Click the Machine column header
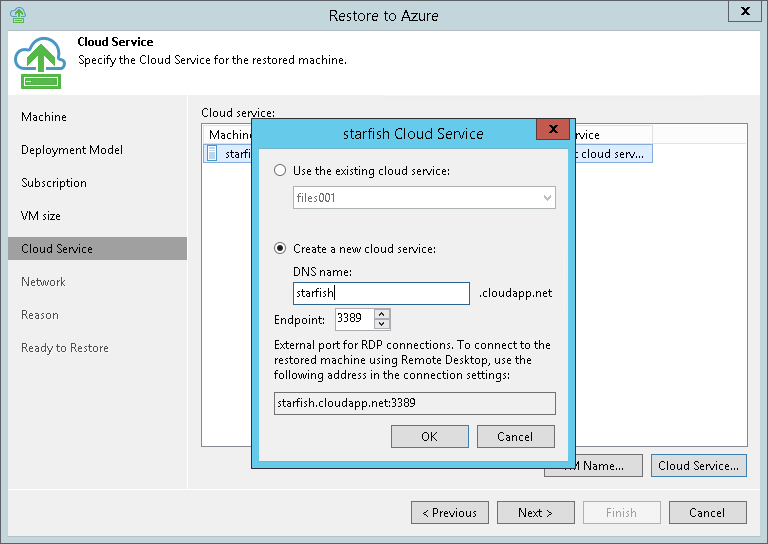Viewport: 768px width, 544px height. tap(228, 135)
